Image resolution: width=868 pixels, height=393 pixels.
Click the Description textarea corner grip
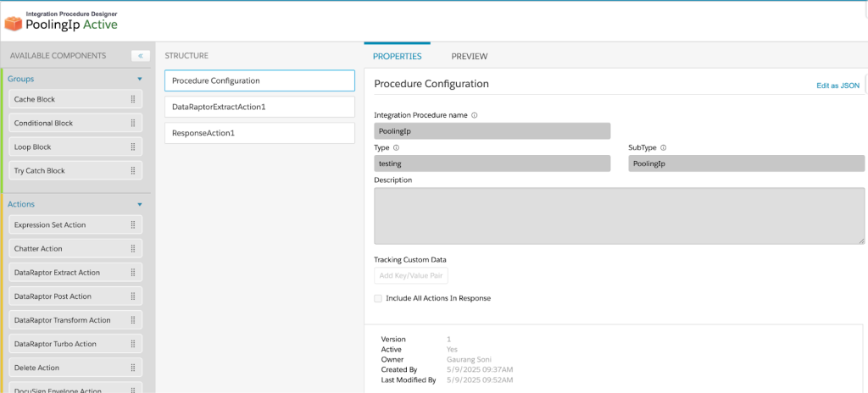pyautogui.click(x=861, y=241)
